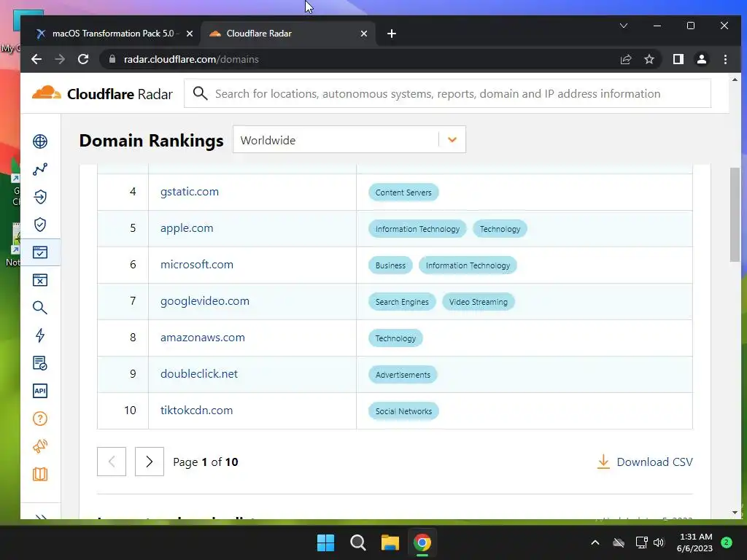
Task: Open the outage center sidebar icon
Action: click(40, 280)
